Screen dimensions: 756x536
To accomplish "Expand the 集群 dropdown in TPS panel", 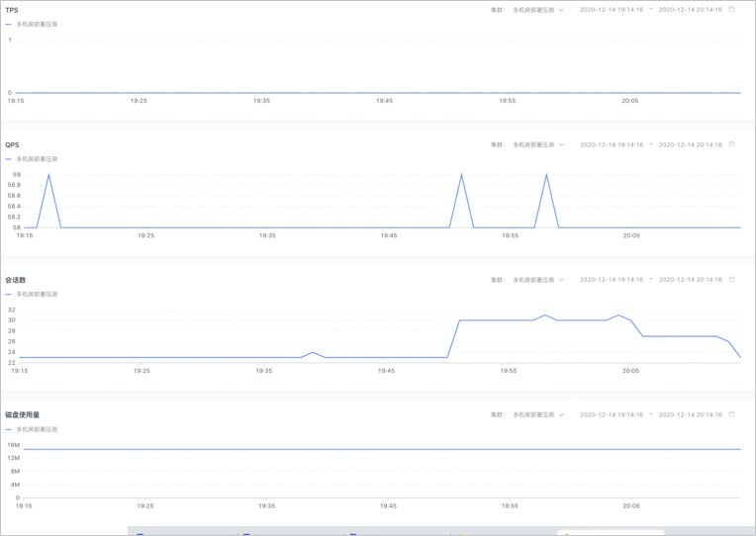I will pos(537,10).
